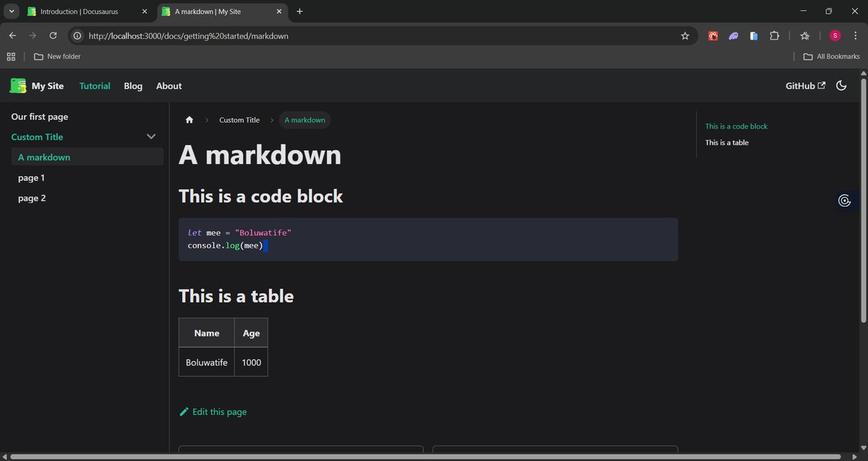Screen dimensions: 868x461
Task: Click the Boluwatife table cell
Action: 207,362
